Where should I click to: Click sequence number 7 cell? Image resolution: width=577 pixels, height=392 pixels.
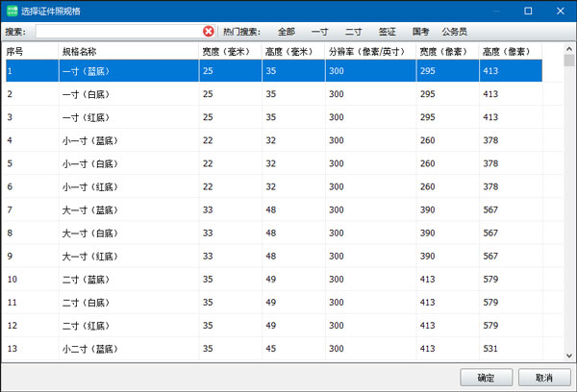pyautogui.click(x=10, y=210)
